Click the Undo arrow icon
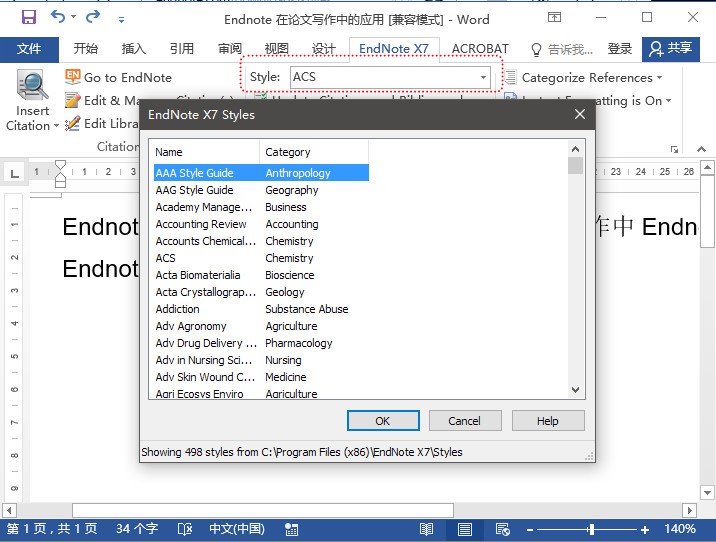The image size is (716, 542). (x=58, y=17)
